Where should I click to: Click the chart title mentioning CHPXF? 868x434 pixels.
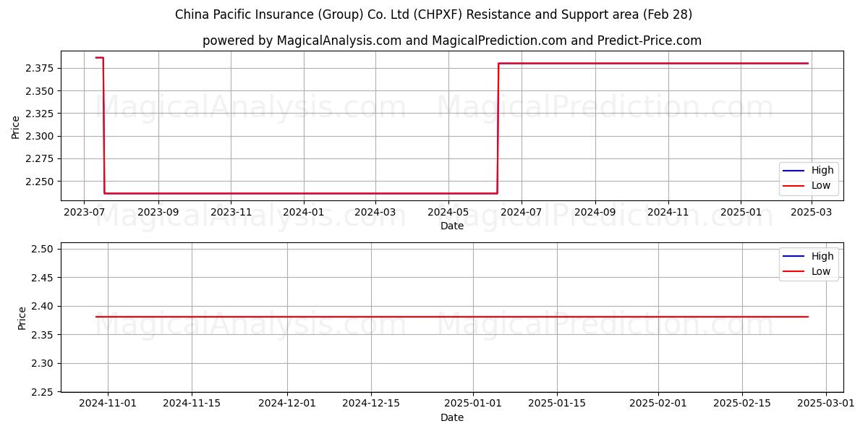pyautogui.click(x=433, y=14)
